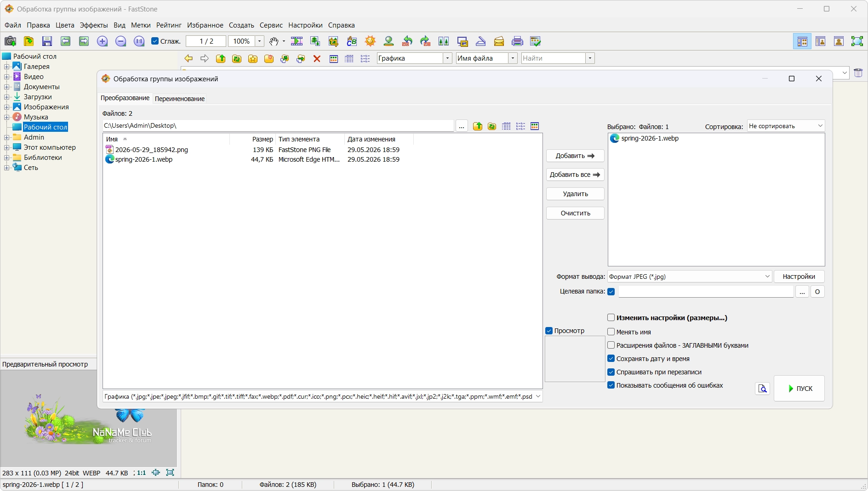Click the fullscreen icon at top right
Viewport: 868px width, 491px height.
[x=857, y=41]
